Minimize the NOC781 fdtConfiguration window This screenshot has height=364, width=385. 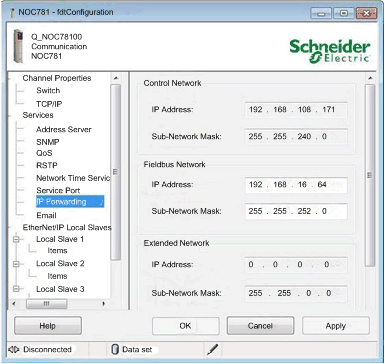coord(321,13)
